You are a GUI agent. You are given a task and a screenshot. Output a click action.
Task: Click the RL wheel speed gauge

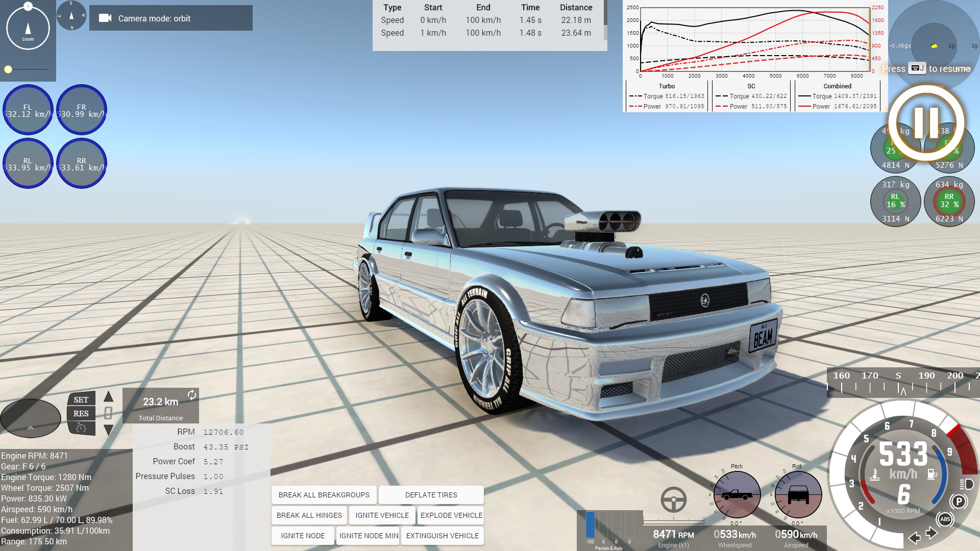click(x=28, y=163)
